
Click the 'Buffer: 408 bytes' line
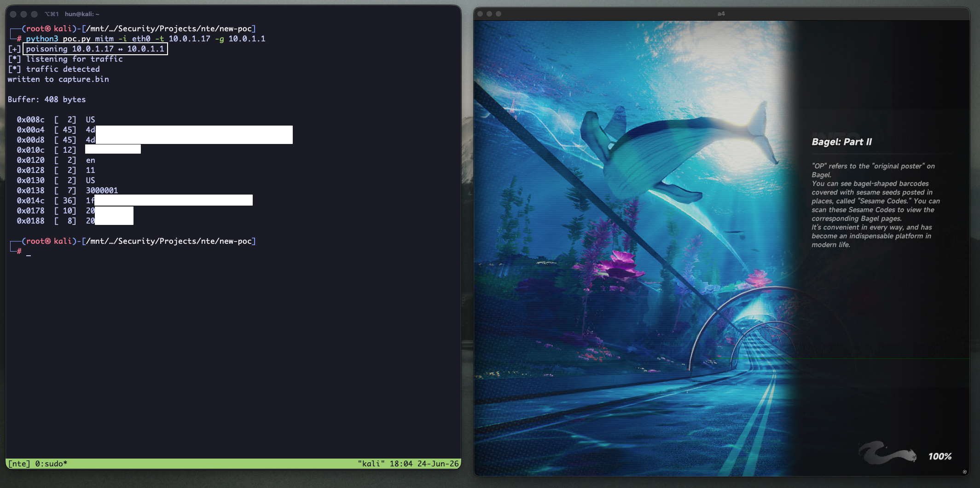[x=47, y=99]
